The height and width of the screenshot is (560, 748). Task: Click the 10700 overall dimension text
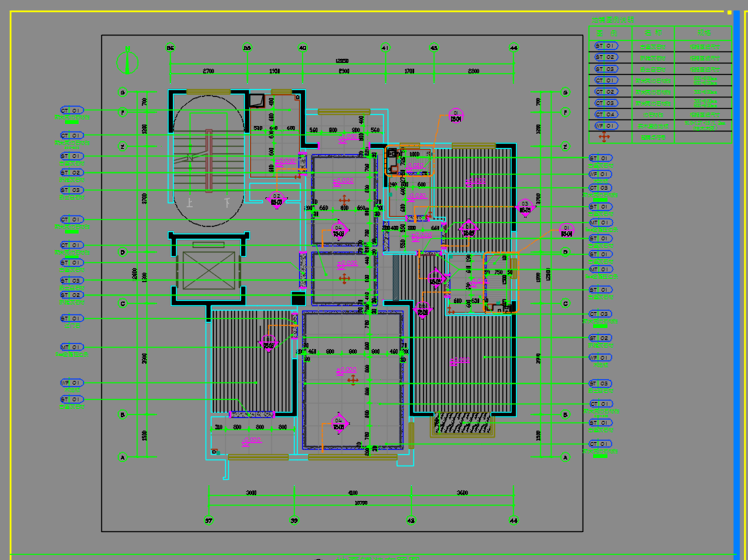pos(361,503)
